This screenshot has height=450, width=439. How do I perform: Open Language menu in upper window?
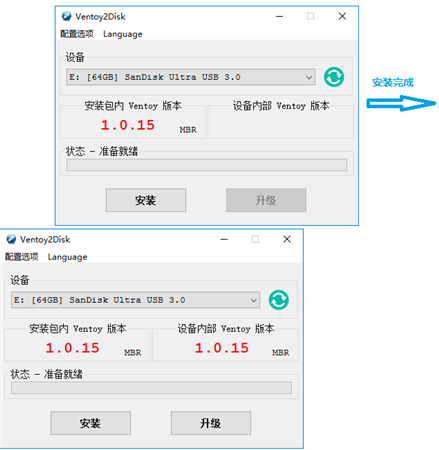(123, 34)
